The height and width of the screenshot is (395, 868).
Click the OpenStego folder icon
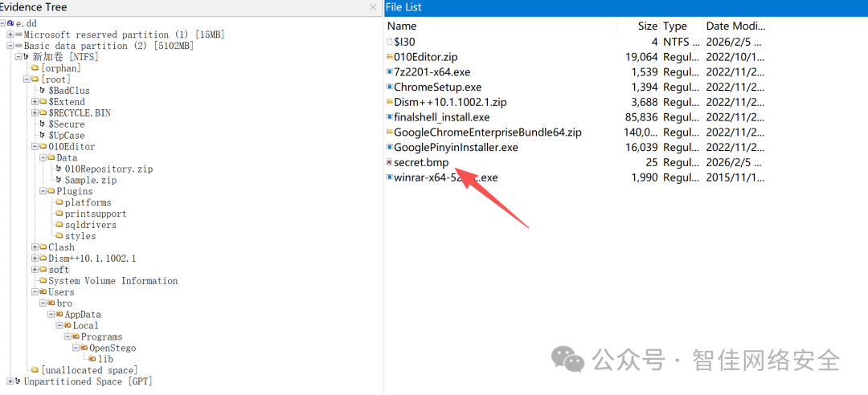click(84, 348)
